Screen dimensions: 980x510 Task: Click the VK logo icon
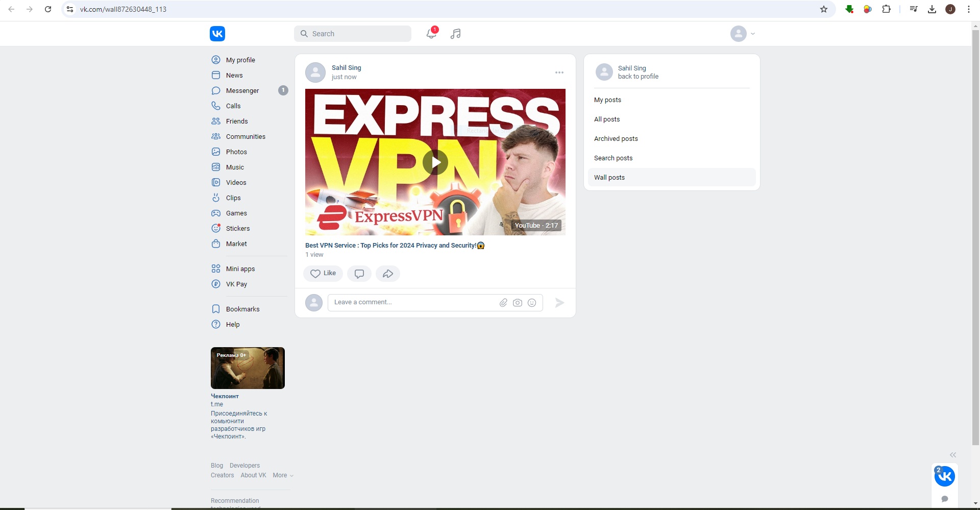217,34
